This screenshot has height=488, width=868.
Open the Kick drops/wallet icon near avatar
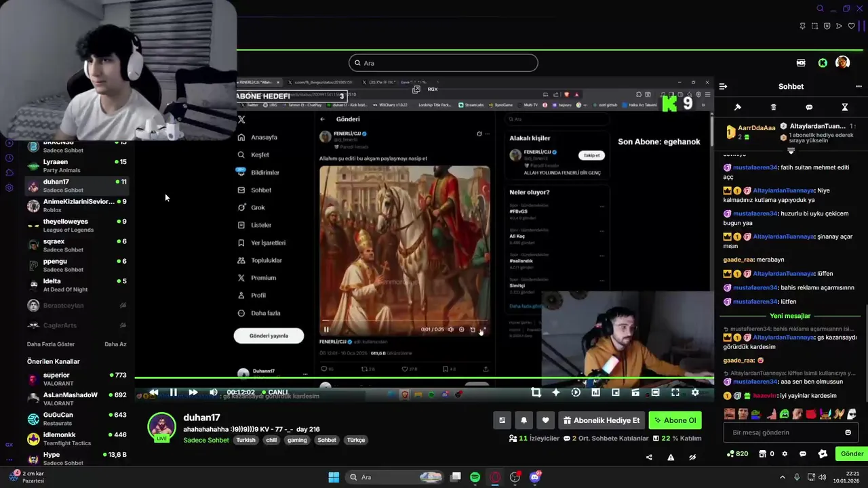click(x=801, y=62)
